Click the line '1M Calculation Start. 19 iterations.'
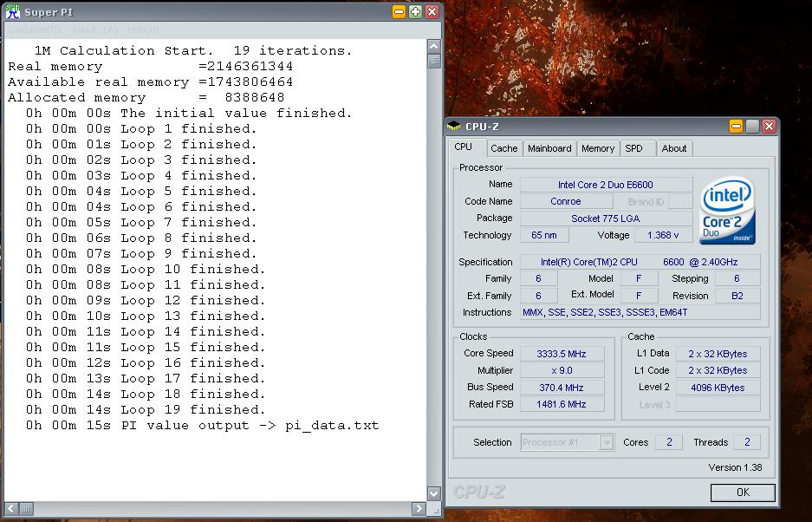Viewport: 812px width, 522px height. [x=193, y=50]
